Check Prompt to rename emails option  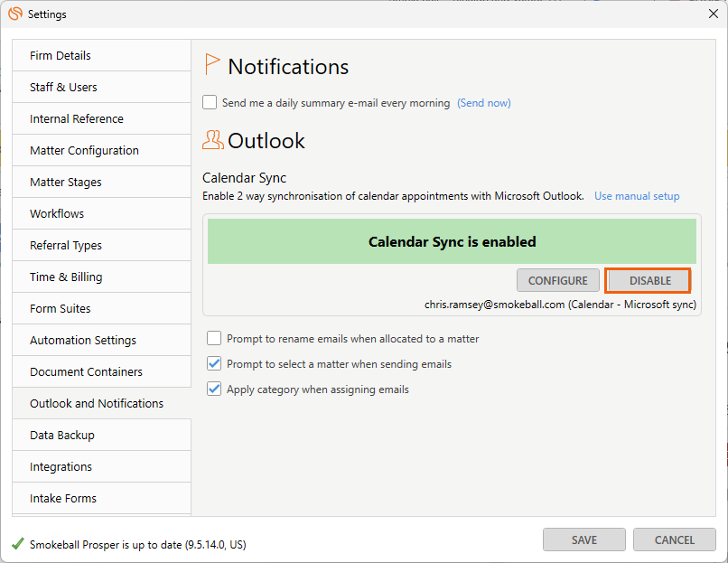[214, 338]
